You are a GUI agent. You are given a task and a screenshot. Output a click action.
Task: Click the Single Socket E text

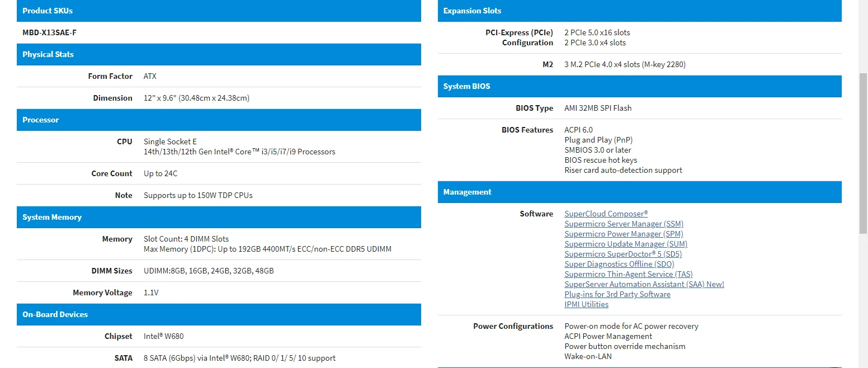click(x=170, y=141)
